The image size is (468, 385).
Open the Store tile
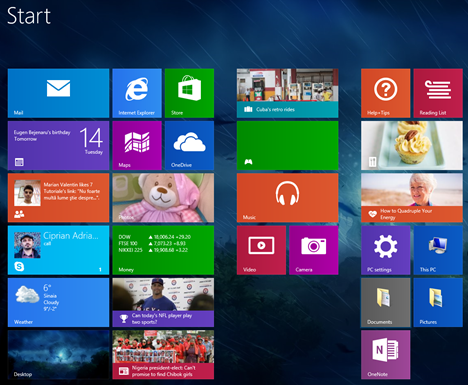coord(189,93)
